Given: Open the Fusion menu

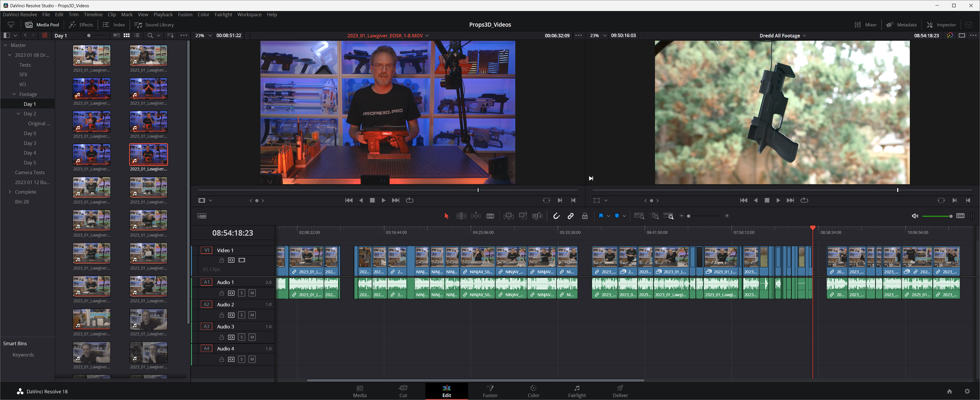Looking at the screenshot, I should click(x=185, y=14).
